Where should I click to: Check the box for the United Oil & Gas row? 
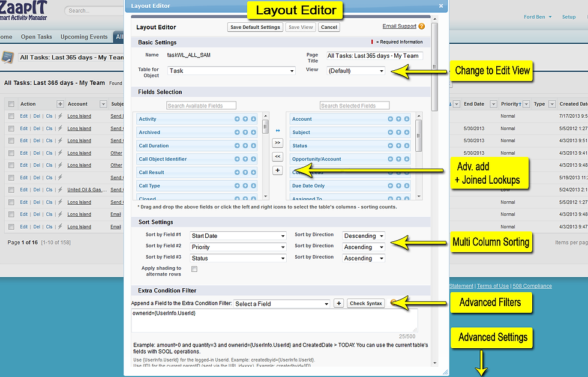point(11,190)
